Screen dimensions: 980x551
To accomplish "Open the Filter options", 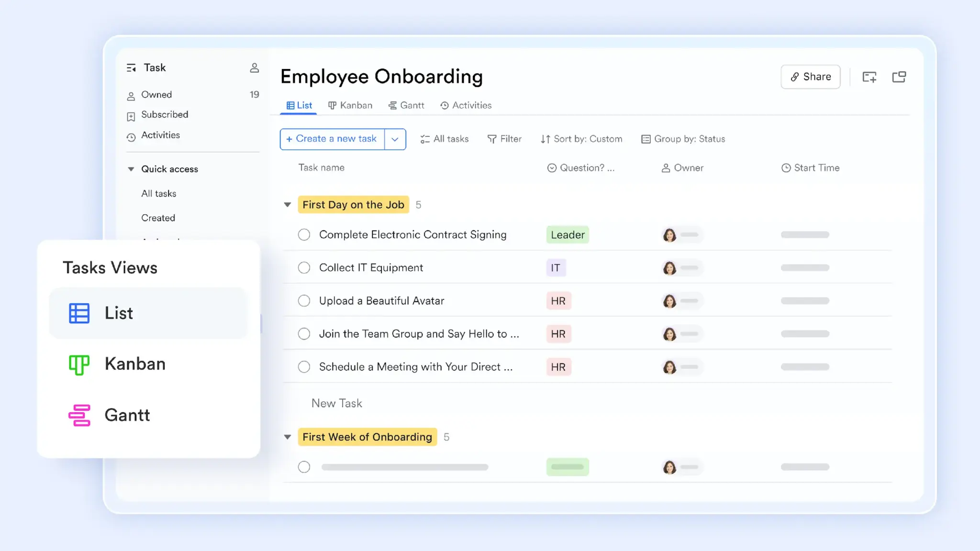I will click(504, 139).
